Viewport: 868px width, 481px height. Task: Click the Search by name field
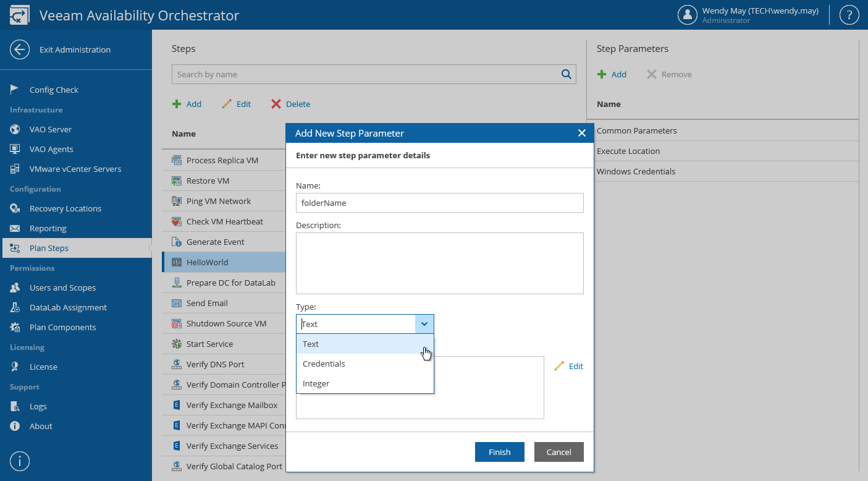(374, 74)
